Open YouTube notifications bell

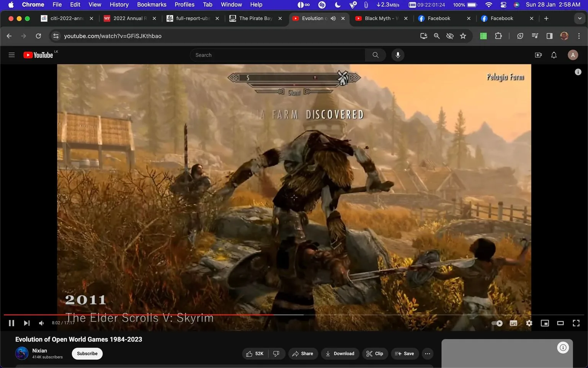553,55
